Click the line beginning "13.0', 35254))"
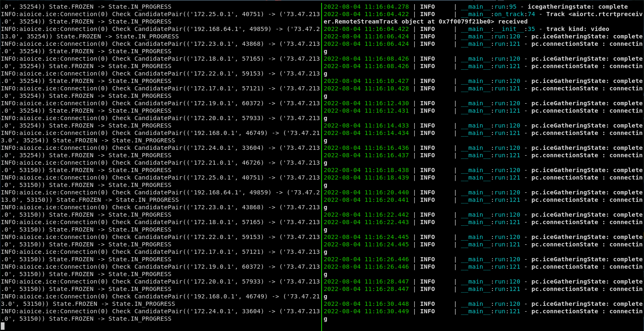This screenshot has width=644, height=331. click(x=89, y=36)
